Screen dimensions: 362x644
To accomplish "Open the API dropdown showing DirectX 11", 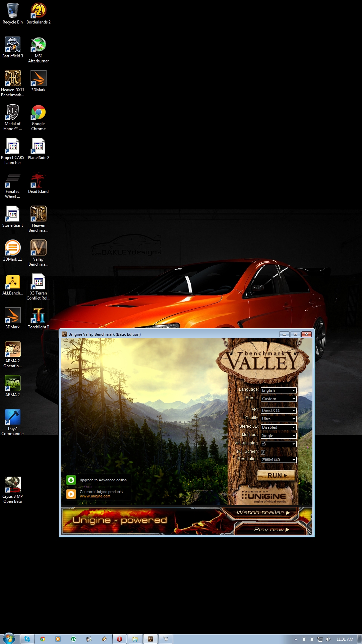I will tap(279, 411).
